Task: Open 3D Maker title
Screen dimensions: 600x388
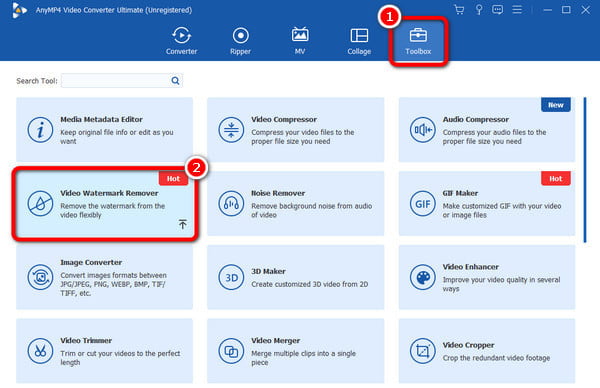Action: click(x=268, y=271)
